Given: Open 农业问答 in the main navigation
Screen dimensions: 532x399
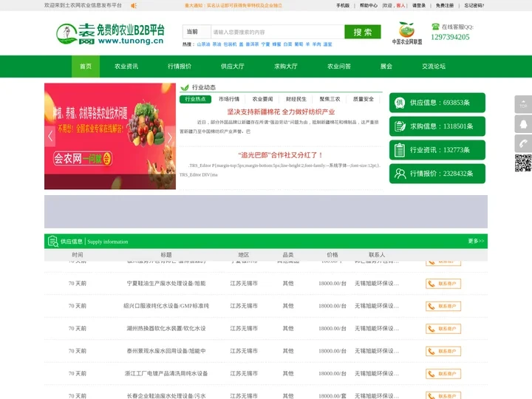Looking at the screenshot, I should [x=339, y=66].
